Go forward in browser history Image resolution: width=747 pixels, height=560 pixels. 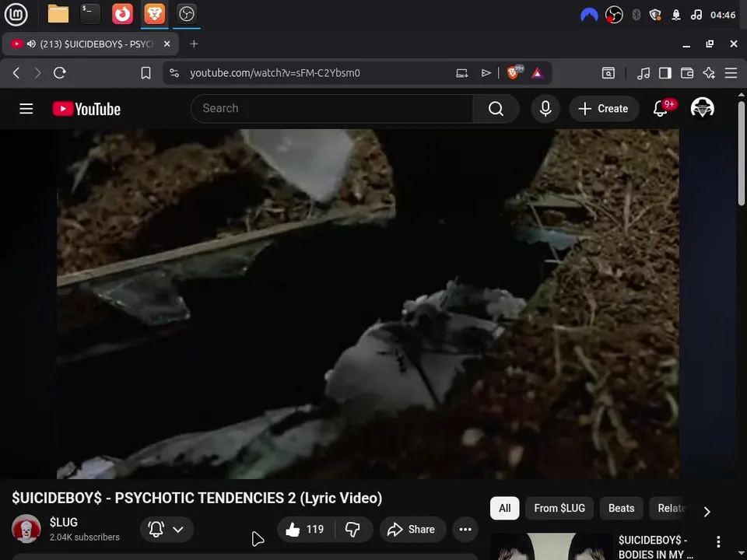tap(37, 73)
